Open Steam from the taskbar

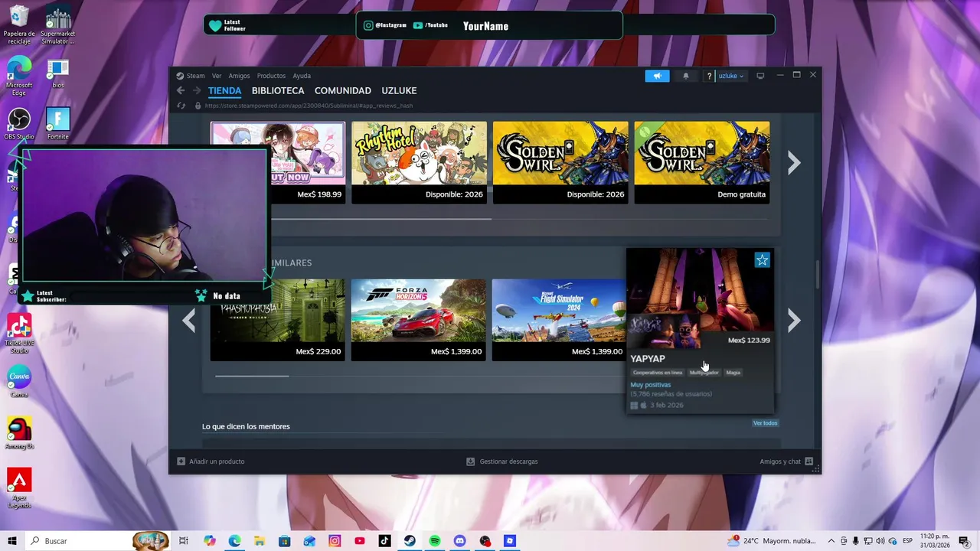(x=410, y=541)
